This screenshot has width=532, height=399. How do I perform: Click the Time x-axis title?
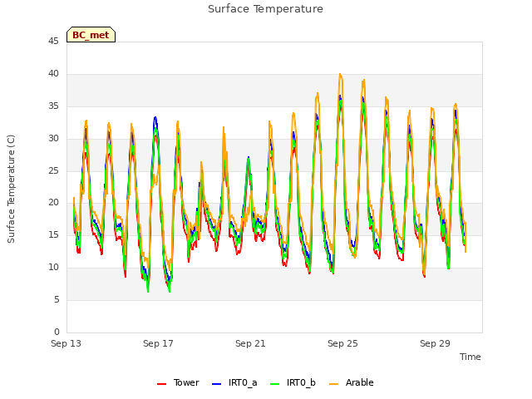coord(470,357)
